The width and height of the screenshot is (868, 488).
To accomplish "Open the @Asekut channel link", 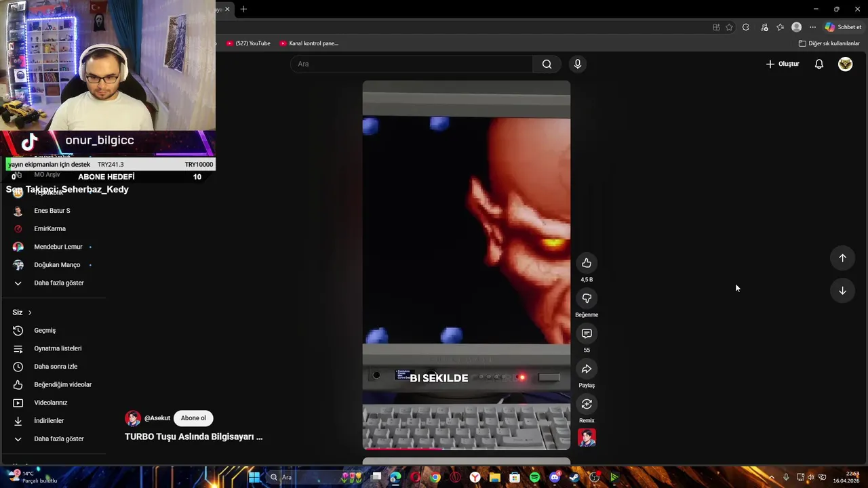I will [x=157, y=418].
